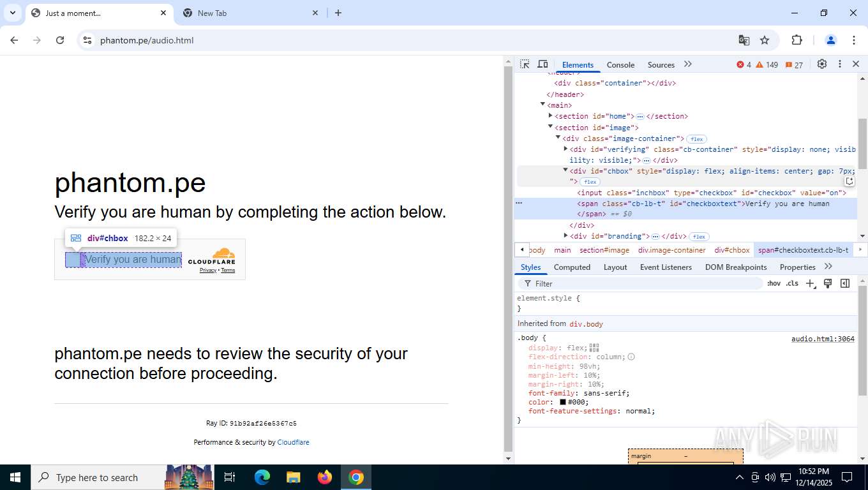Open File Explorer from taskbar
Screen dimensions: 868x490
[294, 477]
